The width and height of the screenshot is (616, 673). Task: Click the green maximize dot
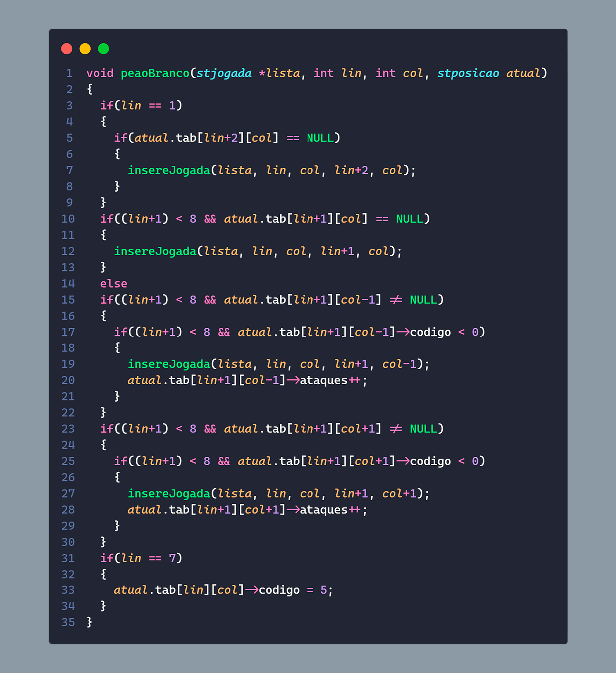103,49
